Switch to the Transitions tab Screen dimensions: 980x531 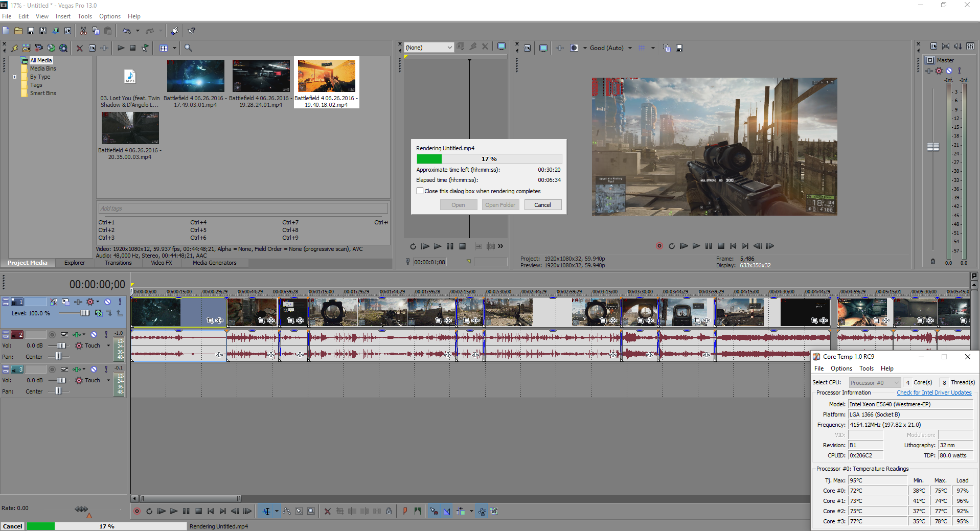coord(118,263)
